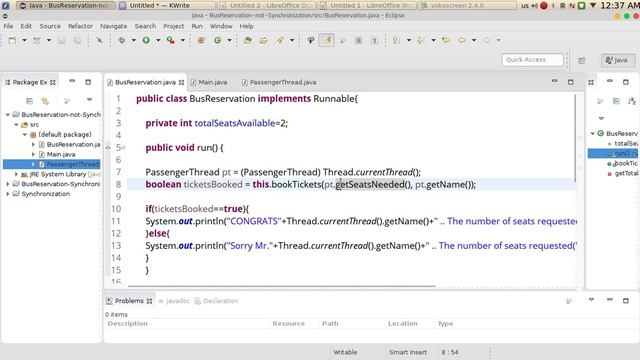
Task: Open the Run button dropdown arrow
Action: pyautogui.click(x=158, y=40)
